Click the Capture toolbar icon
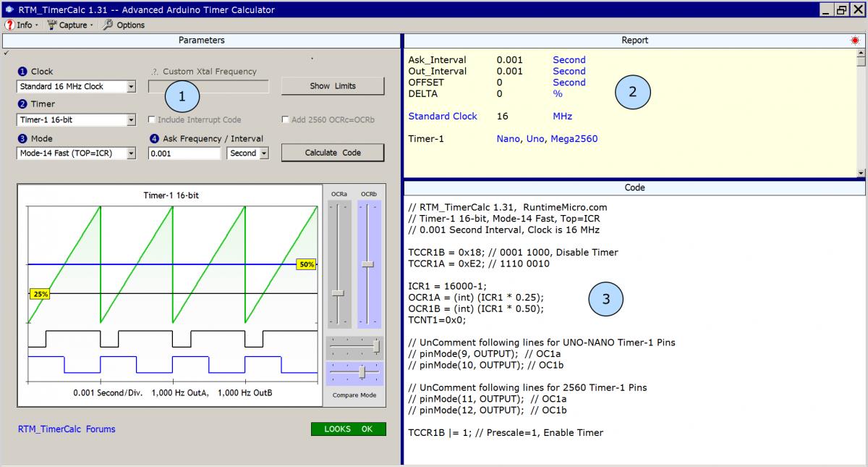 tap(52, 25)
